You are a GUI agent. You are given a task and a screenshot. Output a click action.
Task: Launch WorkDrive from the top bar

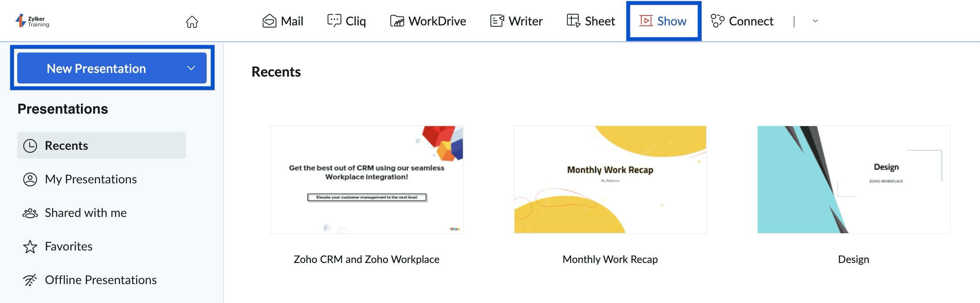397,21
